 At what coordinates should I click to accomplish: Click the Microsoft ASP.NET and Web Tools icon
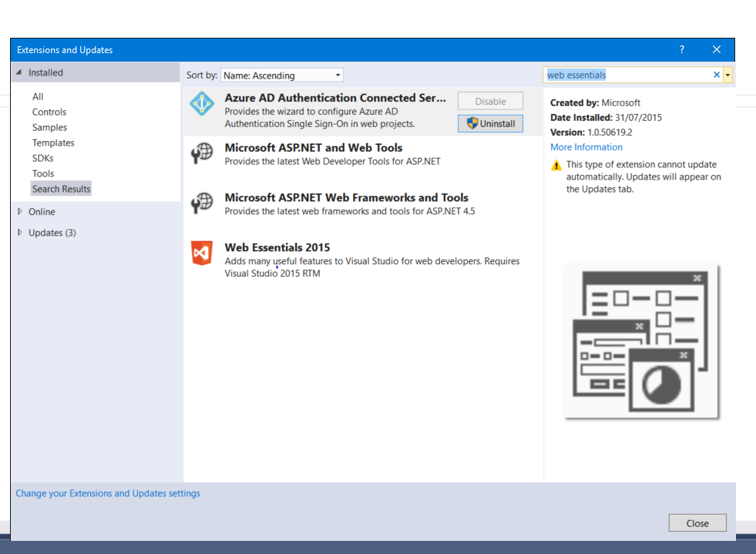coord(201,153)
